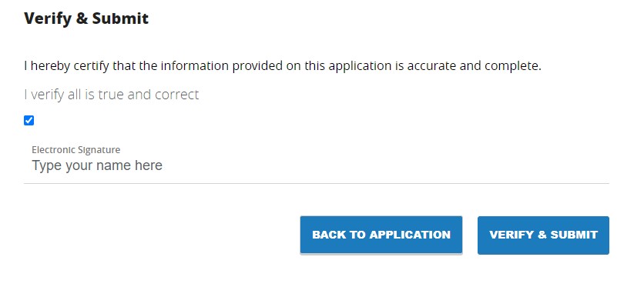Image resolution: width=644 pixels, height=287 pixels.
Task: Click the signature field underline
Action: point(317,183)
